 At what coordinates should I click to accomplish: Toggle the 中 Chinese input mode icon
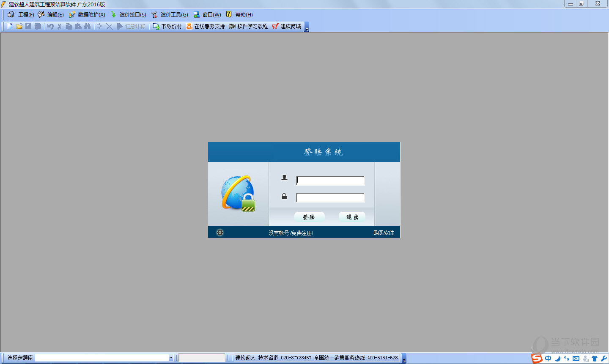(548, 359)
